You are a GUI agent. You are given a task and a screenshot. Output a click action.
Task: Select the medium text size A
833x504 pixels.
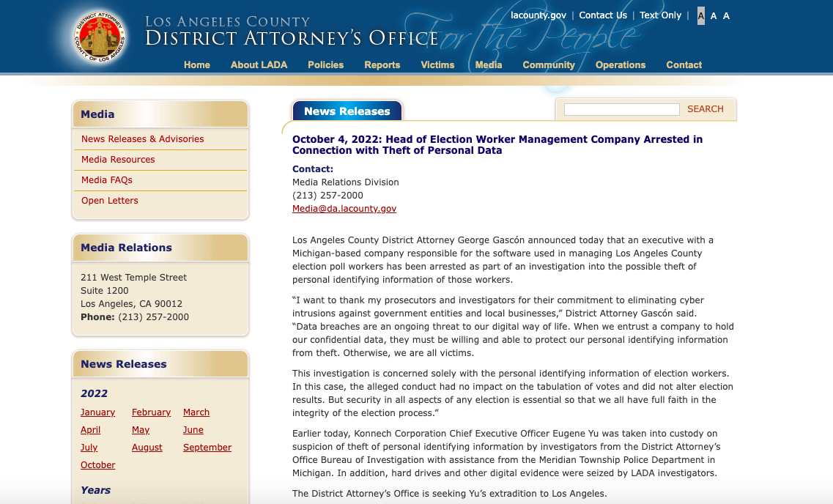coord(714,15)
